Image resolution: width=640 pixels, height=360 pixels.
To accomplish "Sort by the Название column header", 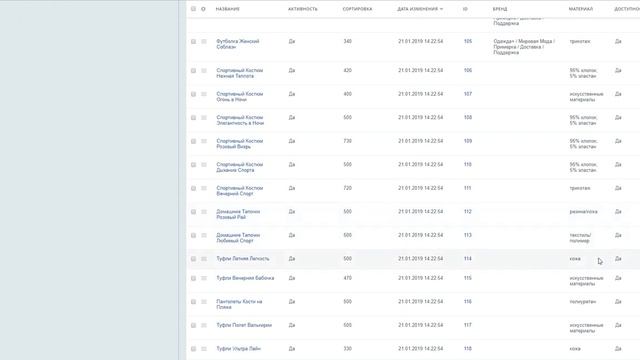I will 228,9.
